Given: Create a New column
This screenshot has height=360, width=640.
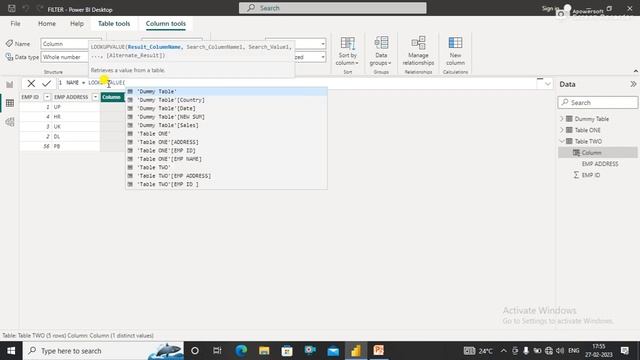Looking at the screenshot, I should 455,51.
